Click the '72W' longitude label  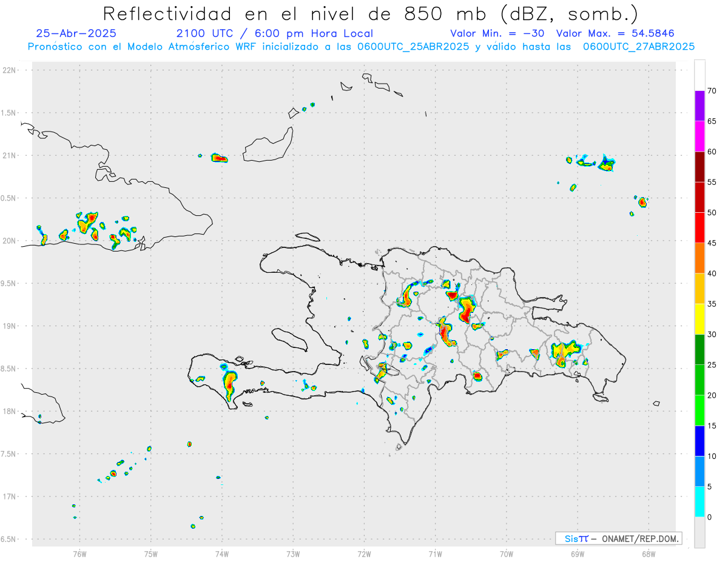pyautogui.click(x=364, y=554)
